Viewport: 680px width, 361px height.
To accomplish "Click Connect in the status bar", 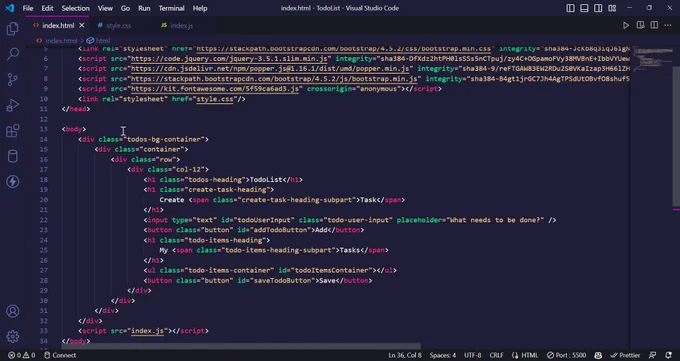I will tap(60, 355).
